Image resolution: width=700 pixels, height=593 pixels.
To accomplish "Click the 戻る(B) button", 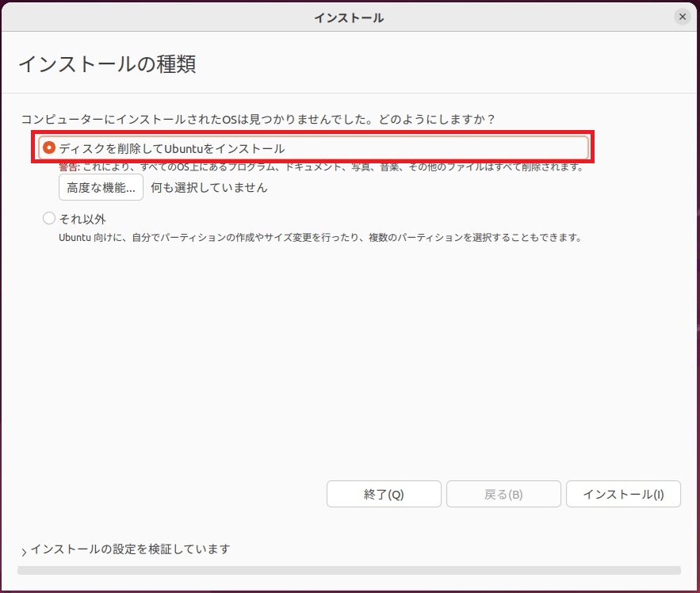I will (503, 494).
